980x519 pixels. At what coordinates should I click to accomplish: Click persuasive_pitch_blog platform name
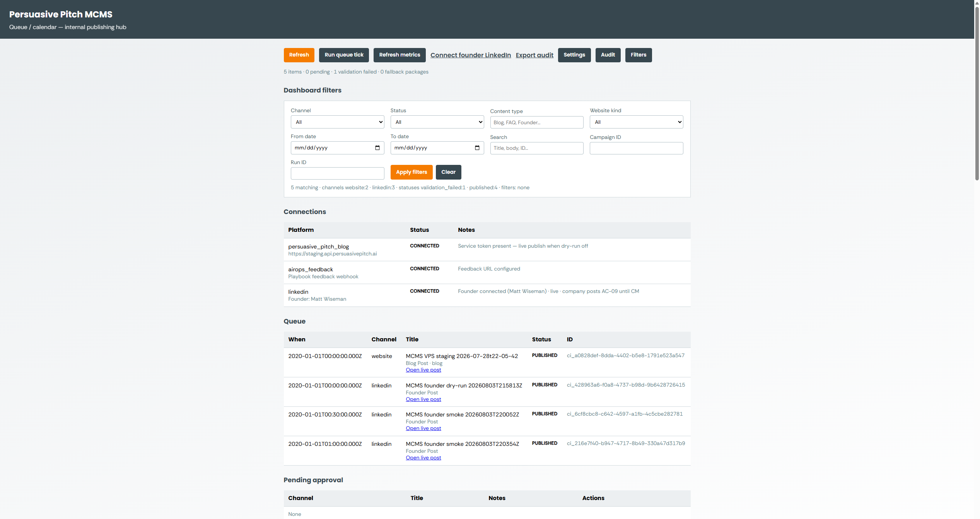coord(318,247)
